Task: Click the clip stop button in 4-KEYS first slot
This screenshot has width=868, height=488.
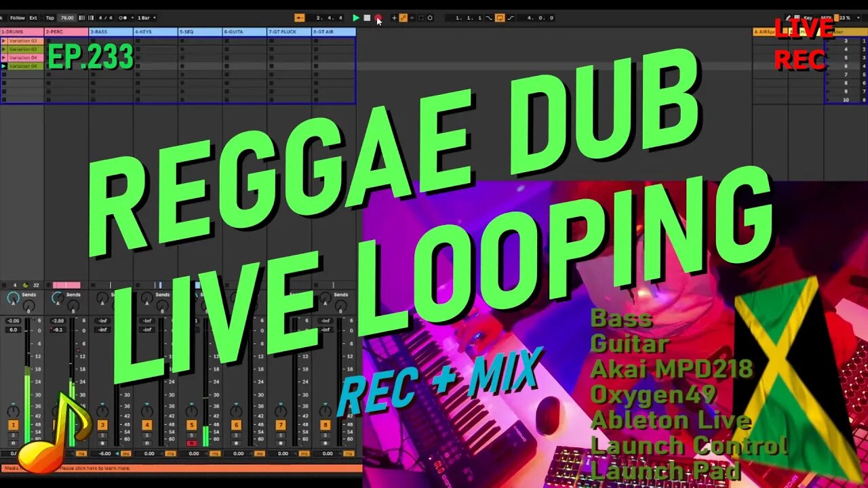Action: coord(138,41)
